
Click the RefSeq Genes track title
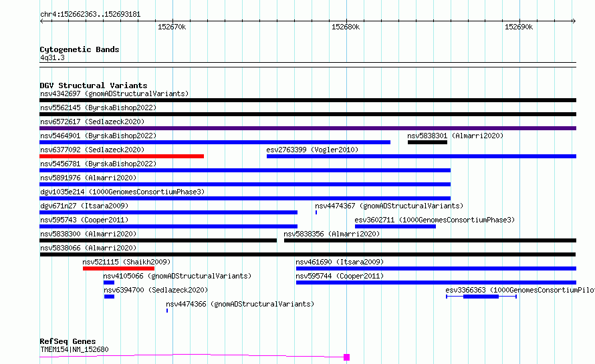(68, 342)
